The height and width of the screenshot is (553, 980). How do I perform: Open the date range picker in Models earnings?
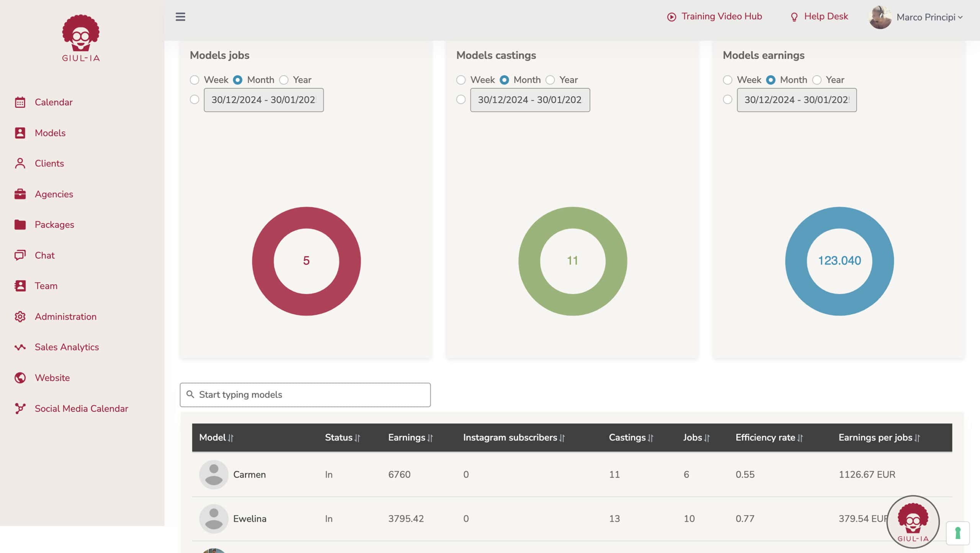coord(797,100)
